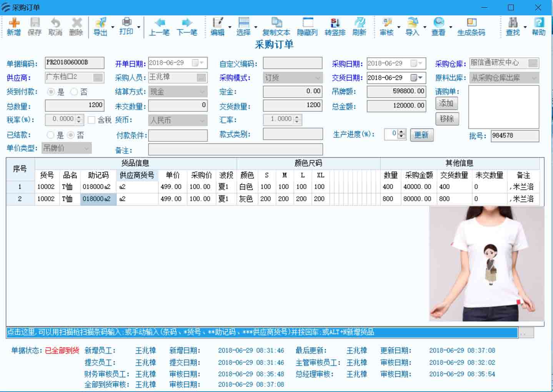Click the 编辑 edit icon
Viewport: 553px width, 392px height.
click(217, 27)
